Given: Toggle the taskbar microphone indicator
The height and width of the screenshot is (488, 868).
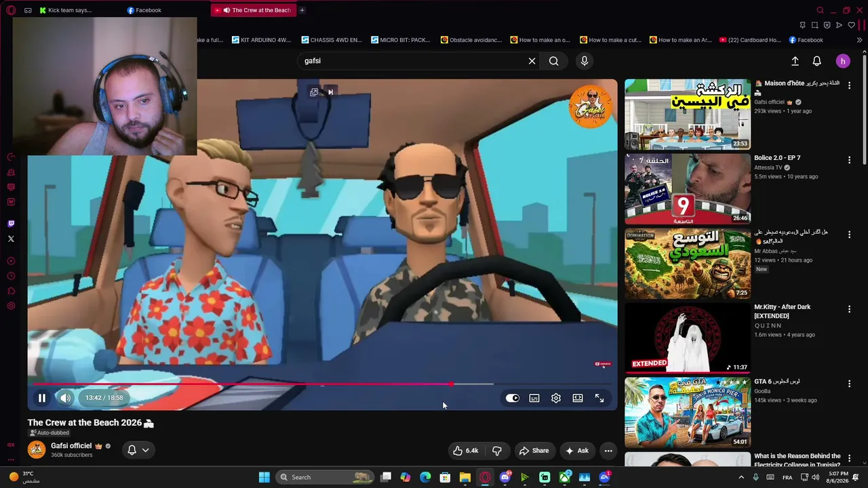Looking at the screenshot, I should 755,477.
